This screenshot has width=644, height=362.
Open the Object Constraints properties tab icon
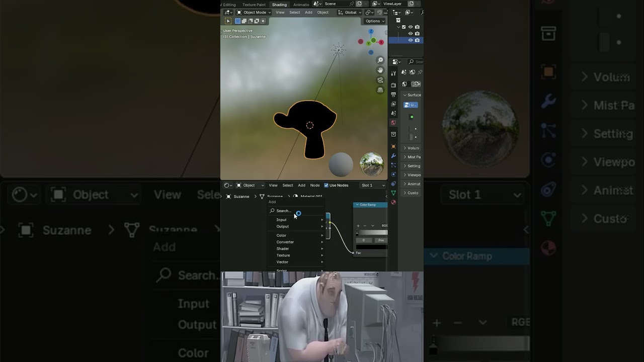click(393, 184)
